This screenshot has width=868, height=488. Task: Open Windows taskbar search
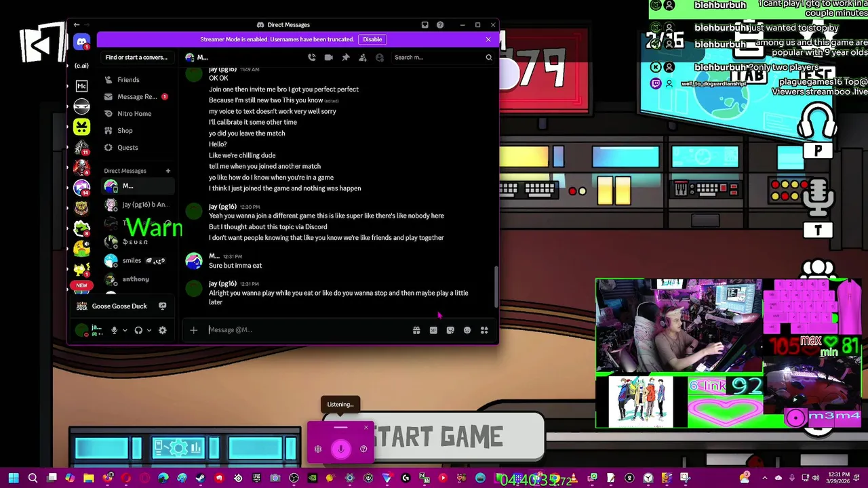pyautogui.click(x=33, y=479)
